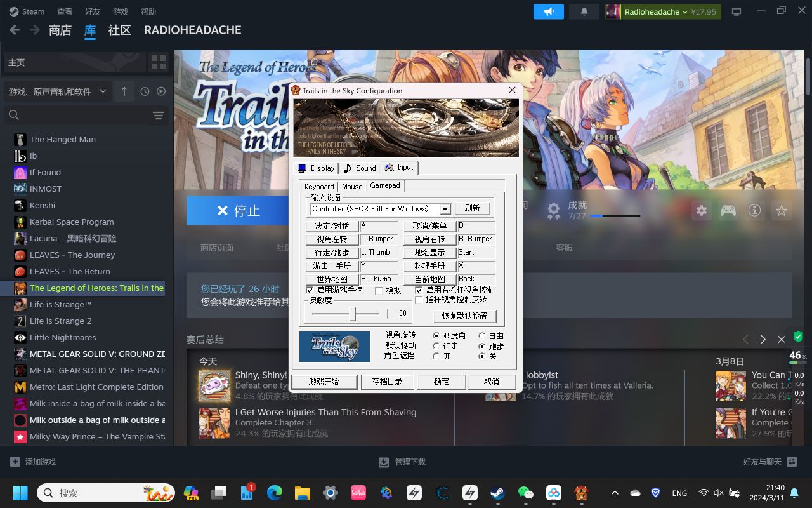This screenshot has height=508, width=812.
Task: Click the 灵敏度 sensitivity slider thumb
Action: pos(354,314)
